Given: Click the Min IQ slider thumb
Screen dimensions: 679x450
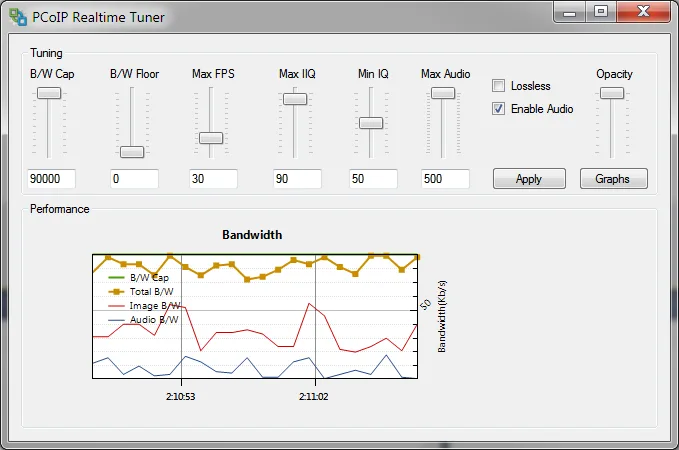Looking at the screenshot, I should point(371,123).
